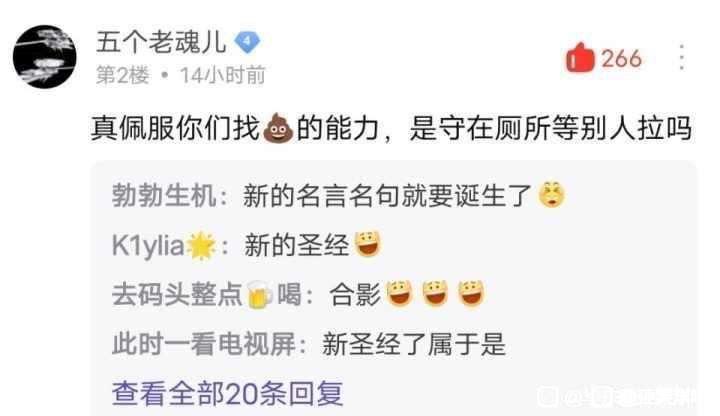The width and height of the screenshot is (720, 416).
Task: Like the comment with the red thumbs-up
Action: 580,57
